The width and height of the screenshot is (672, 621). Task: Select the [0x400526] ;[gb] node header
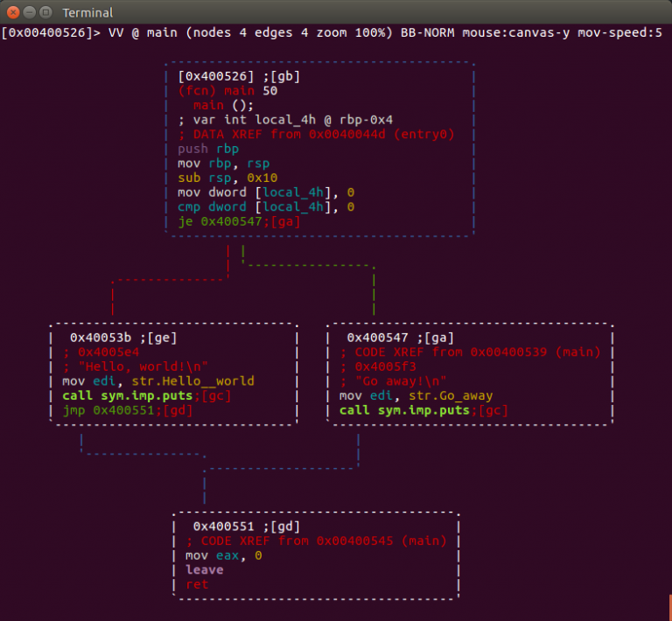[x=238, y=76]
